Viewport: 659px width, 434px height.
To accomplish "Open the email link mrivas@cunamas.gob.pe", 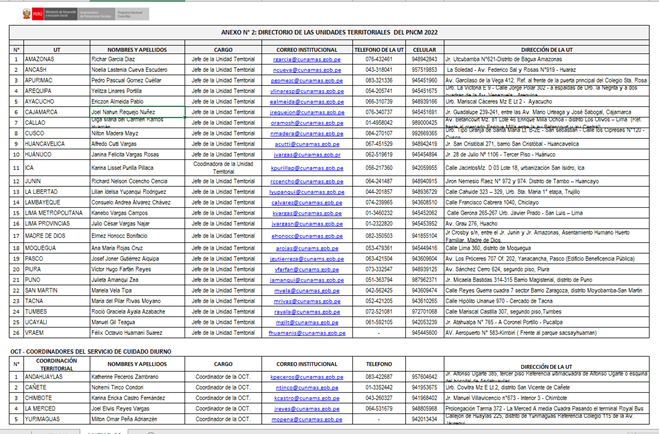I will tap(307, 301).
